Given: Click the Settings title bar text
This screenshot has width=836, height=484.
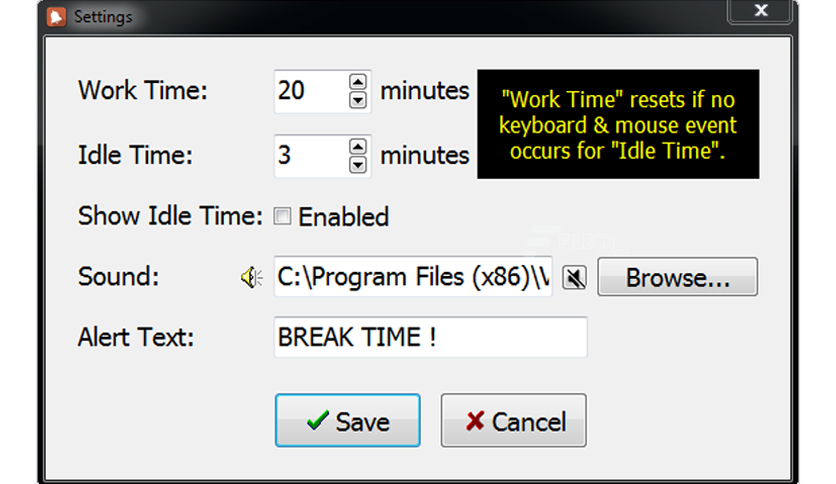Looking at the screenshot, I should point(103,17).
